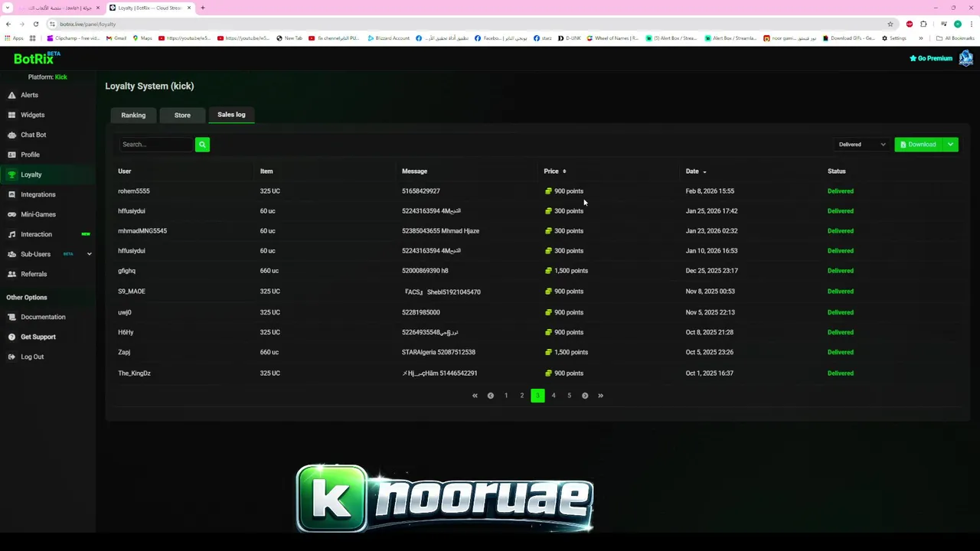
Task: Click user S9_MAOE in the table
Action: pos(132,292)
